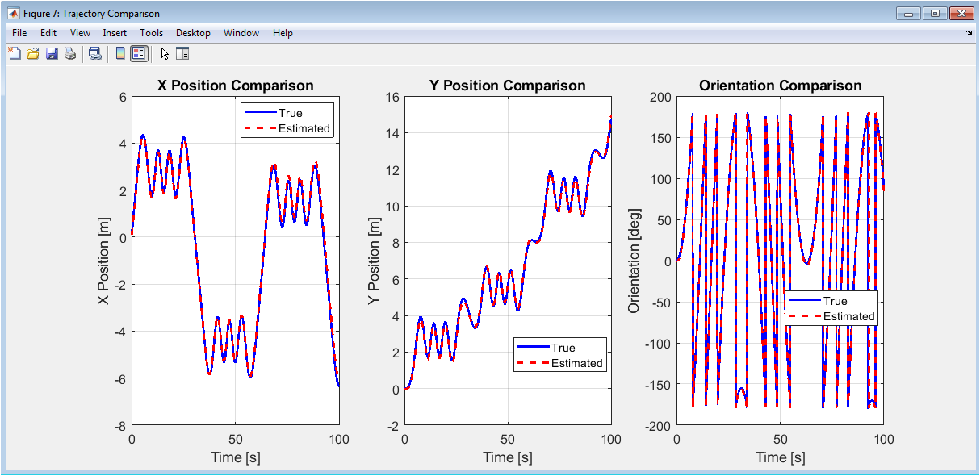Image resolution: width=980 pixels, height=476 pixels.
Task: Click 'Estimated' in the Y Position legend
Action: [577, 363]
